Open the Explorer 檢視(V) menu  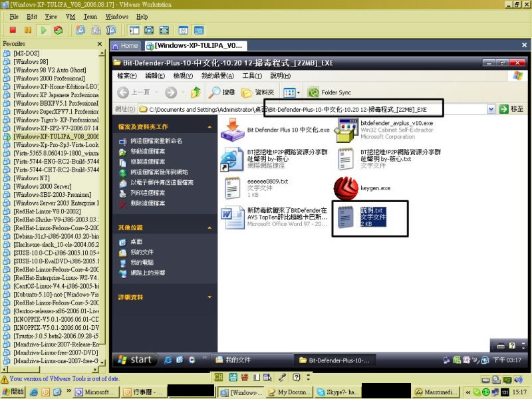point(183,76)
